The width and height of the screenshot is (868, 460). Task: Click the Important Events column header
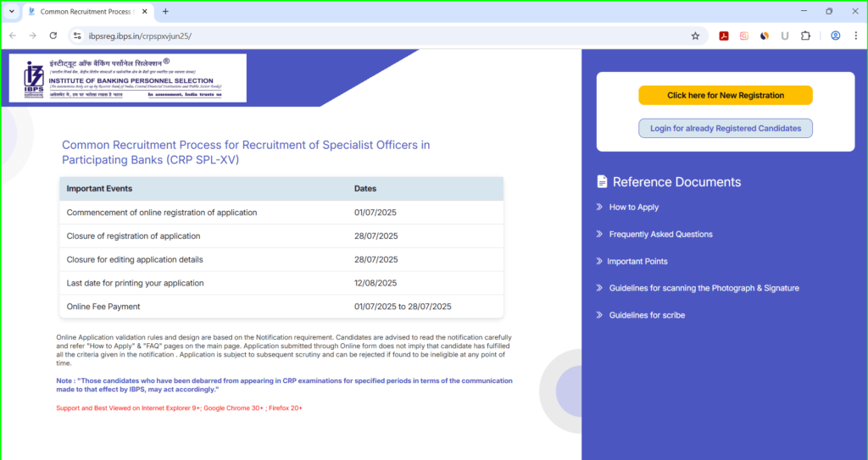tap(99, 189)
